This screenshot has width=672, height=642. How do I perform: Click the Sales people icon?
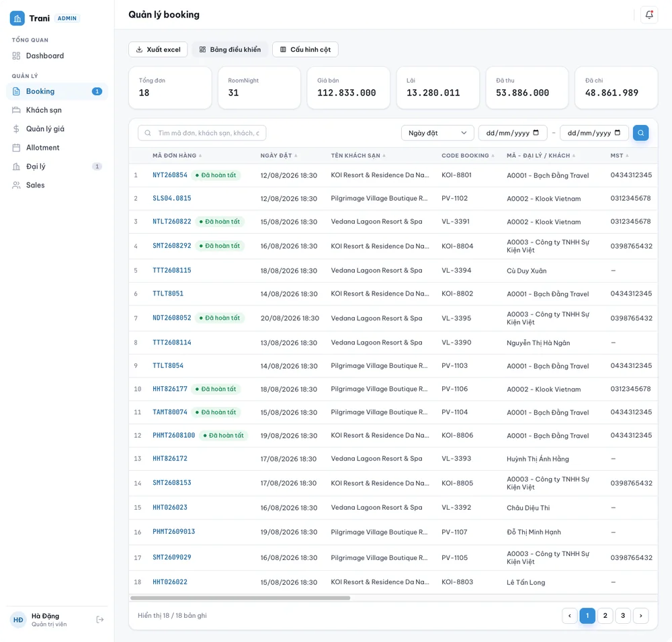tap(16, 185)
